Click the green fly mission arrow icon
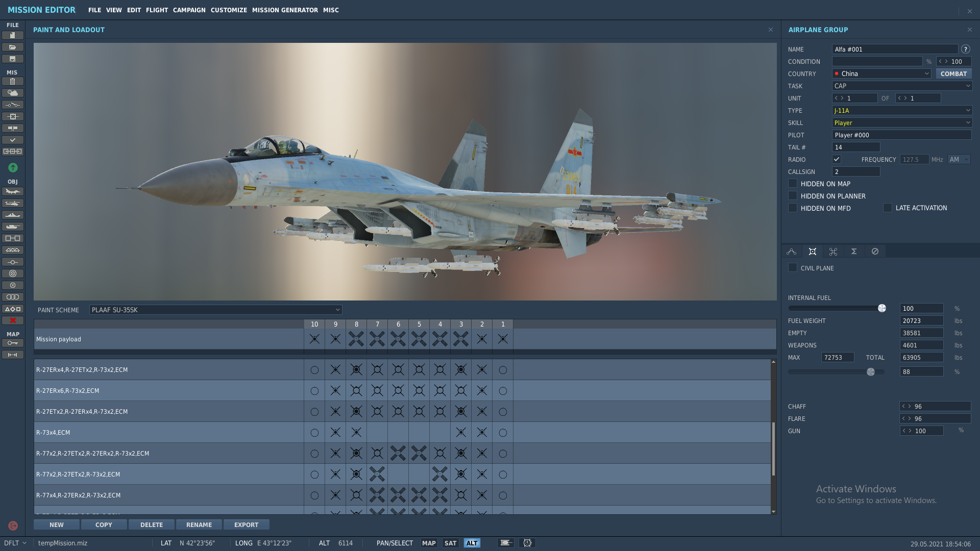 pyautogui.click(x=13, y=167)
